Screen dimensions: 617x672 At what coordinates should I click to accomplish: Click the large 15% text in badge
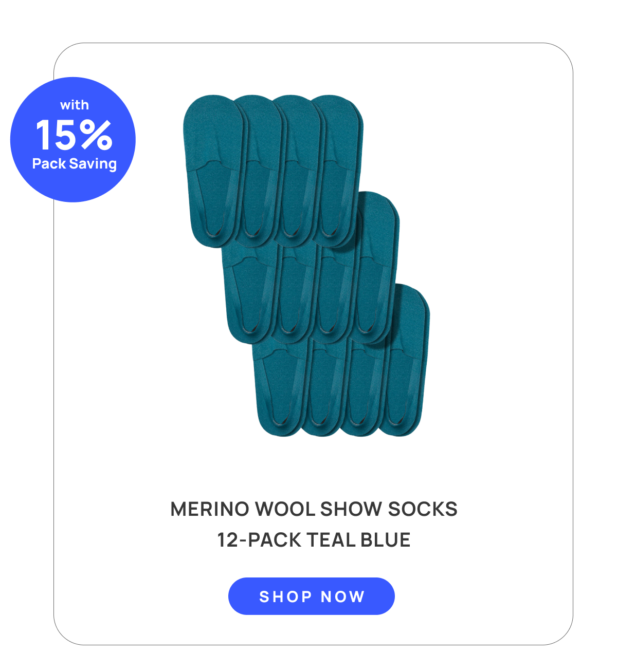74,135
